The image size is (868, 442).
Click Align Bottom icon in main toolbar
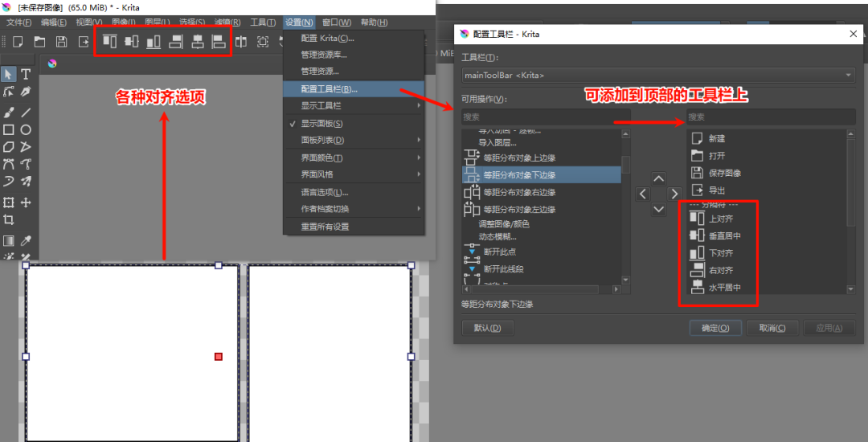[x=154, y=42]
